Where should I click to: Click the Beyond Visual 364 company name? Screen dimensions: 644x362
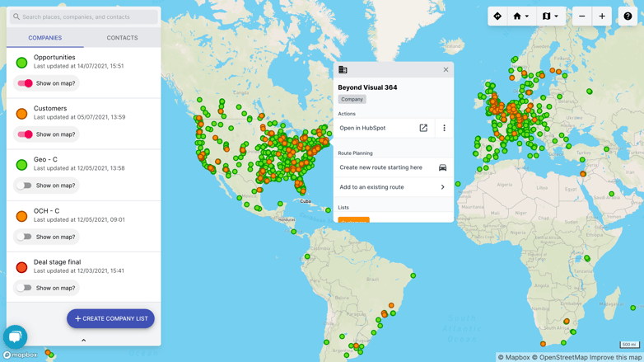pos(367,87)
